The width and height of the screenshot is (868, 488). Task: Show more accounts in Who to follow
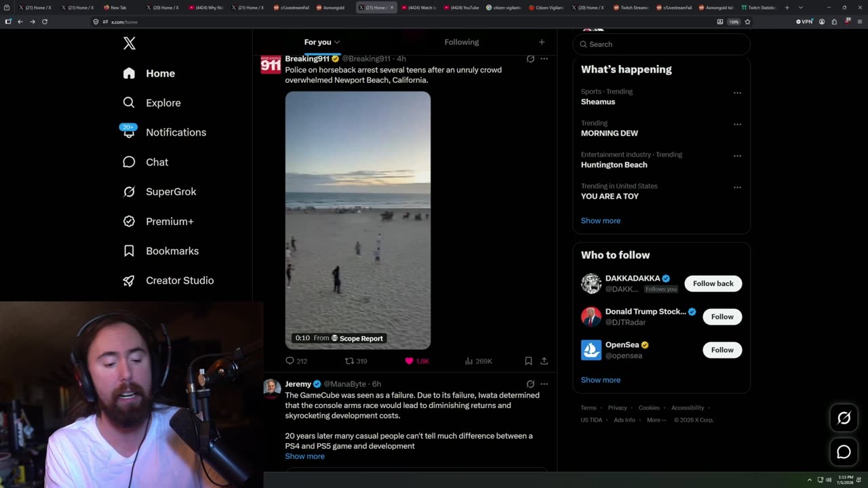point(600,380)
